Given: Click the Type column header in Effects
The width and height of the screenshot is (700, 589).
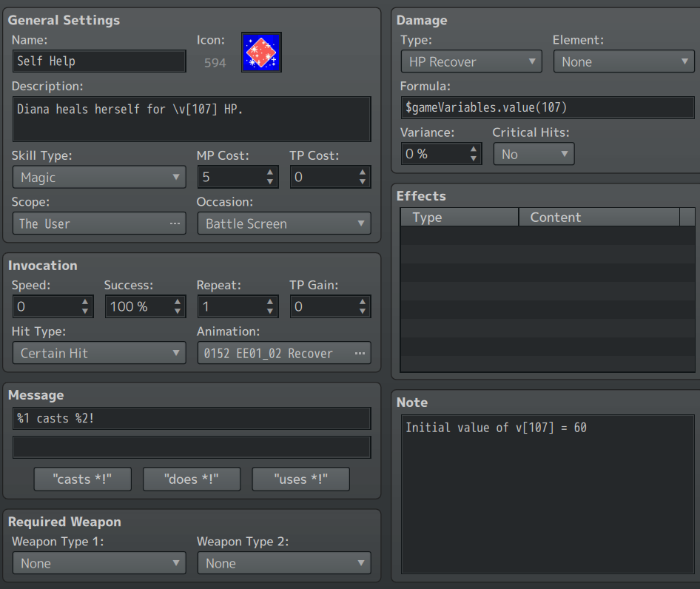Looking at the screenshot, I should point(460,217).
